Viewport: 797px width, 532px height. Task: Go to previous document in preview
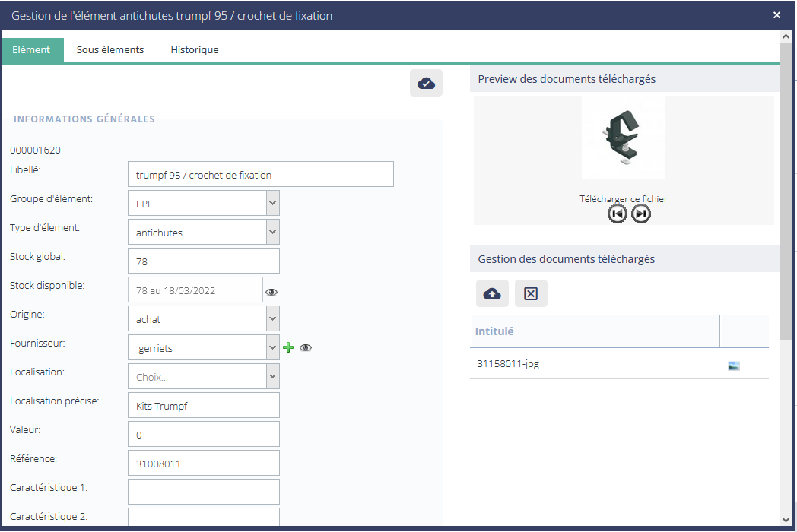coord(618,214)
